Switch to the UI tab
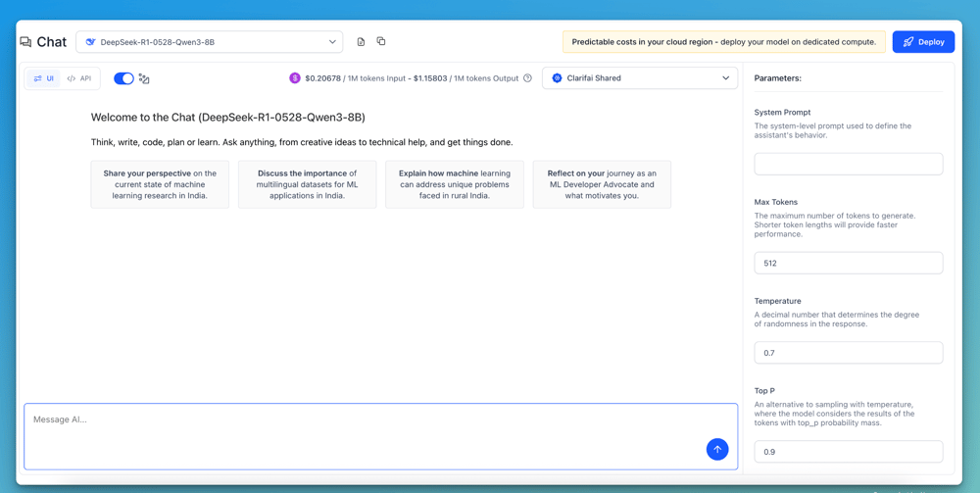This screenshot has width=980, height=493. (x=44, y=78)
